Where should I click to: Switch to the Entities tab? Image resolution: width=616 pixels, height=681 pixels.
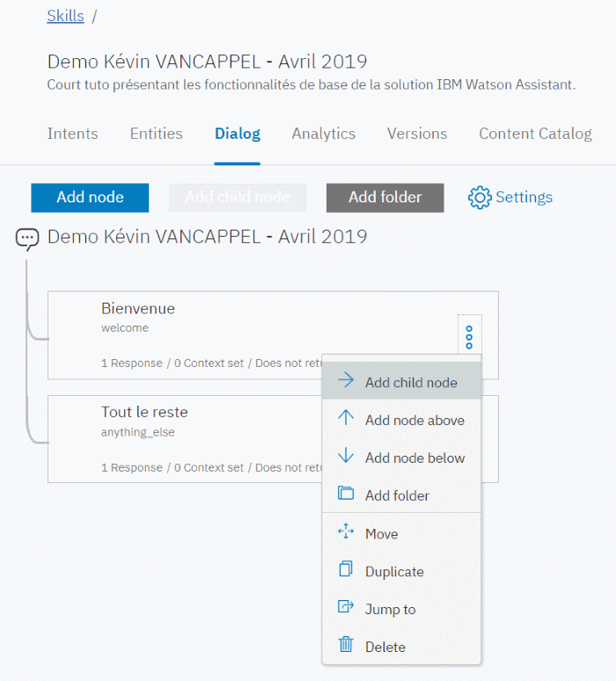tap(157, 134)
